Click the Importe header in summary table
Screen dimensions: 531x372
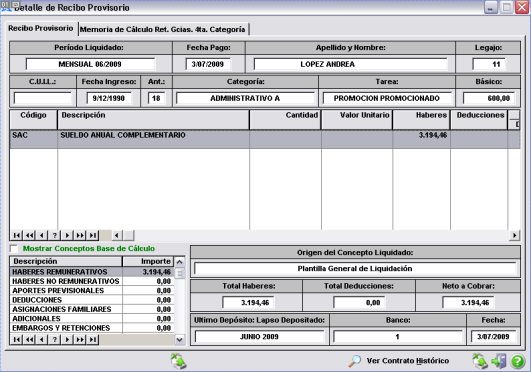coord(148,261)
